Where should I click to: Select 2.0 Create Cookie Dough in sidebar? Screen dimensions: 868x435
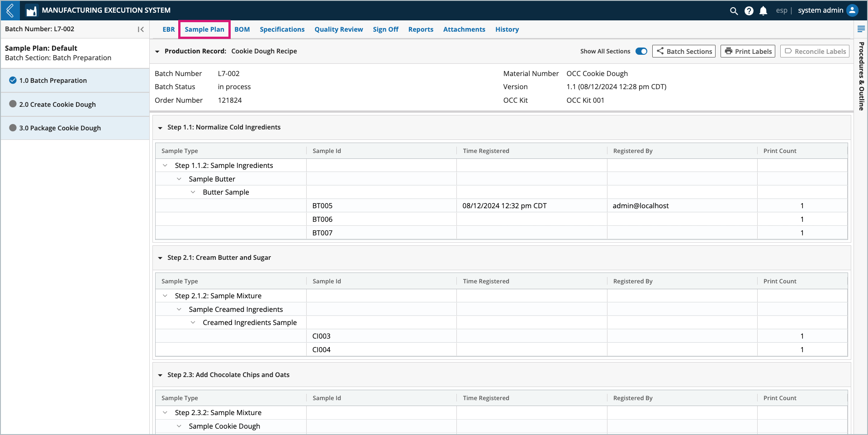(x=75, y=105)
